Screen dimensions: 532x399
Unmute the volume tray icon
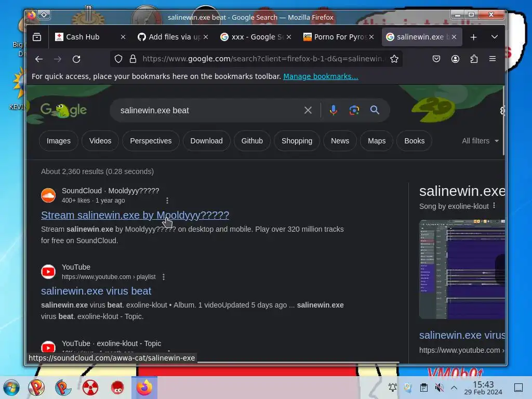click(439, 388)
